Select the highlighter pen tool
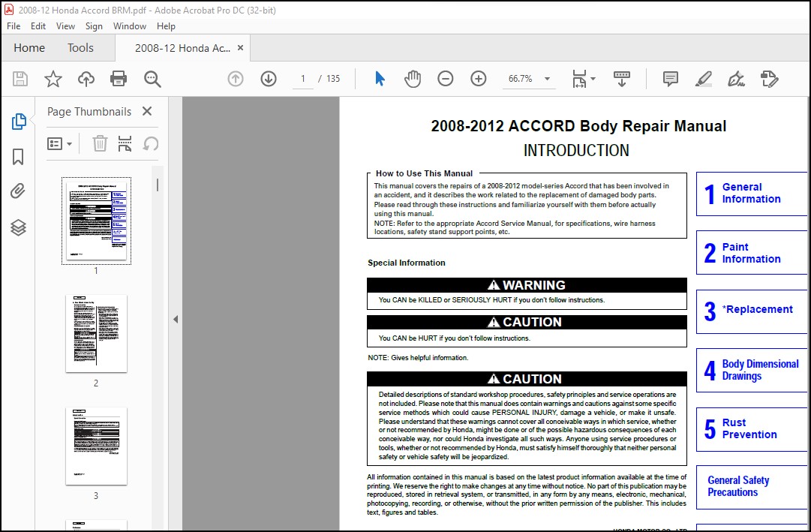 (704, 79)
